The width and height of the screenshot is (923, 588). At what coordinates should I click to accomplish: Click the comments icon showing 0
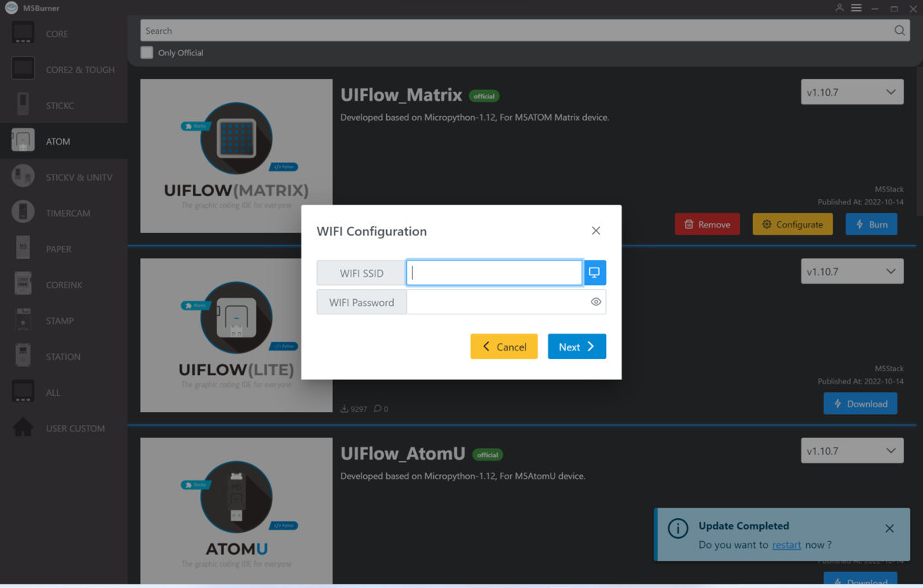[378, 409]
